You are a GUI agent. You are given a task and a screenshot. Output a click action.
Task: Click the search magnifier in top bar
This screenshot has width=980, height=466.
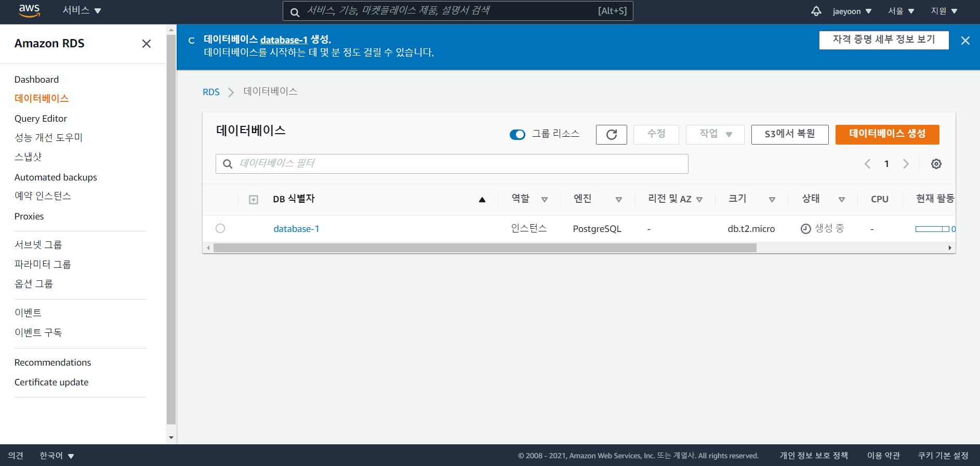295,11
